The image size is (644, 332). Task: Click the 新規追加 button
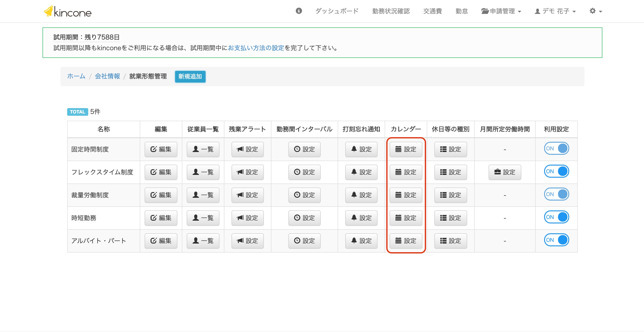click(x=190, y=76)
